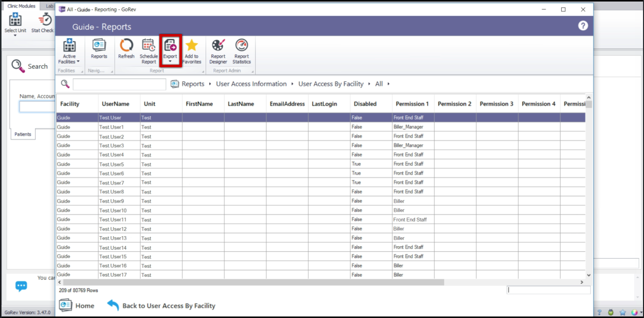Sort by the UserName column header
The width and height of the screenshot is (644, 318).
119,104
